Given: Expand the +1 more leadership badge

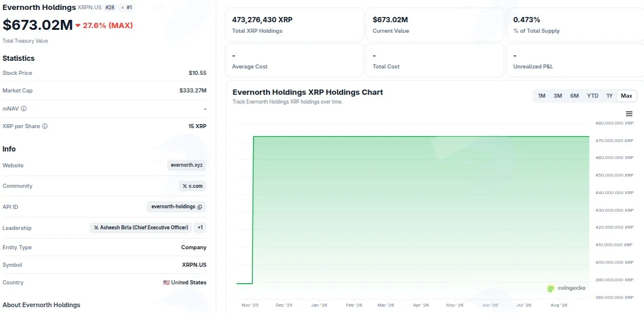Looking at the screenshot, I should coord(200,228).
